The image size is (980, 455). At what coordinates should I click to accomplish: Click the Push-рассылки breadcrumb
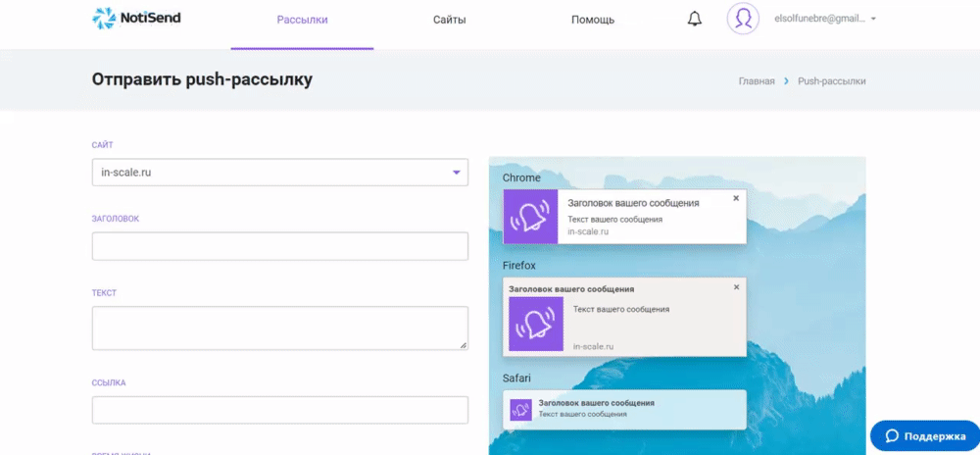coord(831,81)
